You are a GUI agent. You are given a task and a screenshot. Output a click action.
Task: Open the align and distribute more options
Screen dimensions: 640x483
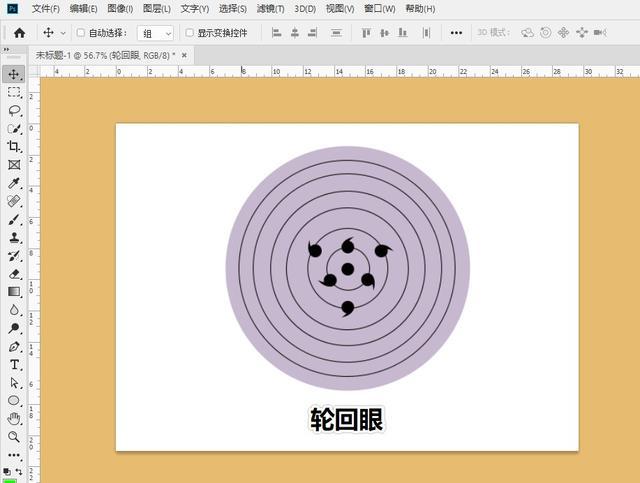pyautogui.click(x=456, y=33)
